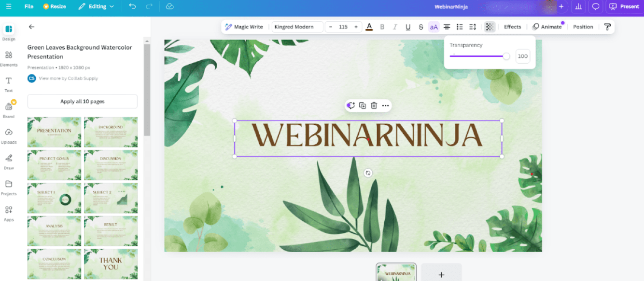Open the text color picker

click(369, 27)
